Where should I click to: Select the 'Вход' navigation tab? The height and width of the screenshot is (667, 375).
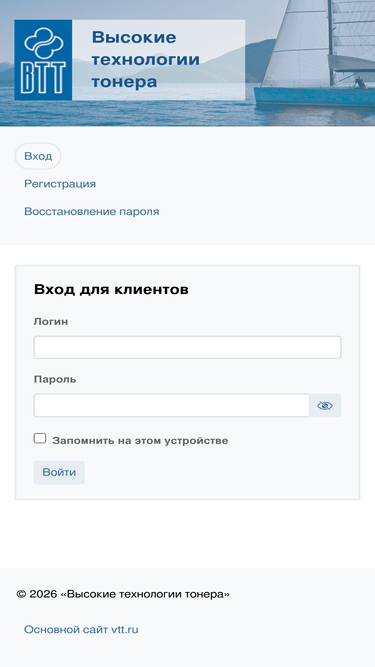(38, 156)
